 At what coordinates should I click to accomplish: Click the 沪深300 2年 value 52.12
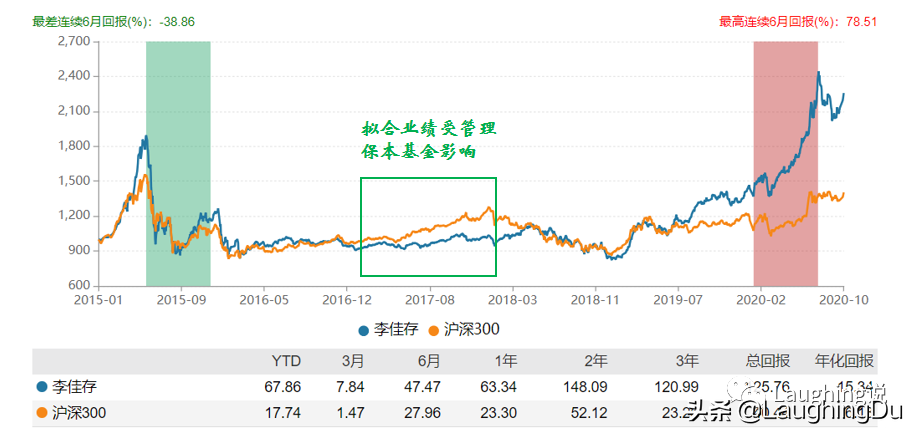(x=588, y=414)
